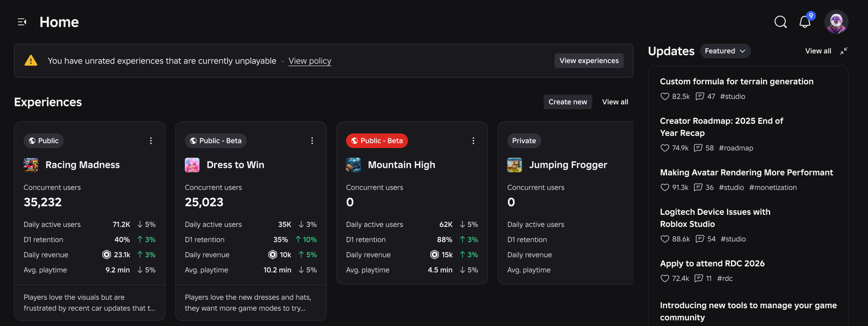Open Creator Roadmap 2025 End of Year Recap
The height and width of the screenshot is (326, 868).
pyautogui.click(x=722, y=127)
